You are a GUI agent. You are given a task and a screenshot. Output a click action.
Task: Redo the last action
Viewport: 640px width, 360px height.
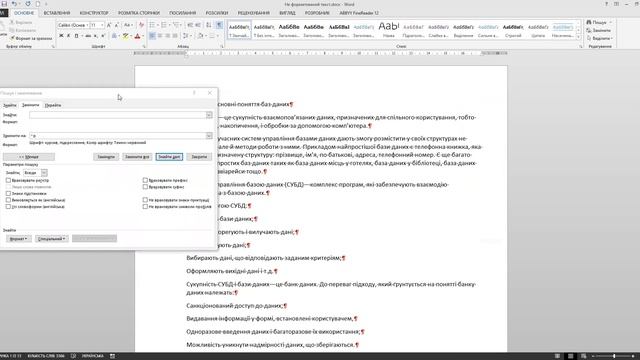click(x=28, y=4)
